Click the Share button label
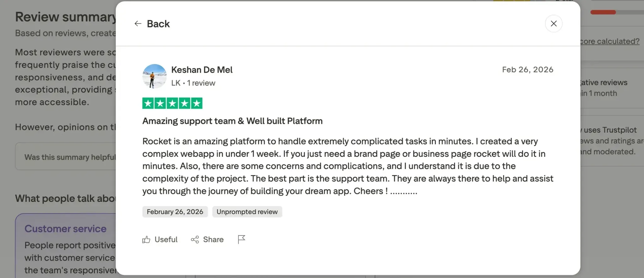This screenshot has width=644, height=278. tap(213, 240)
